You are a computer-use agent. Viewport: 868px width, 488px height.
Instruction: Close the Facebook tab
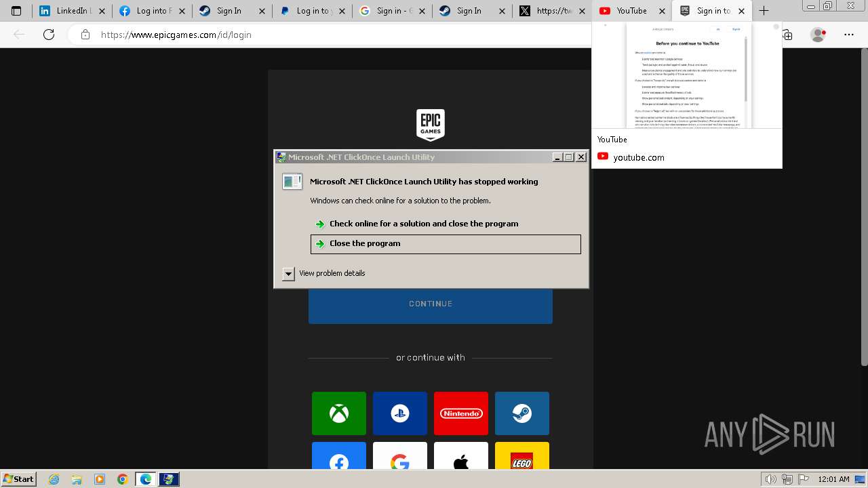tap(182, 11)
